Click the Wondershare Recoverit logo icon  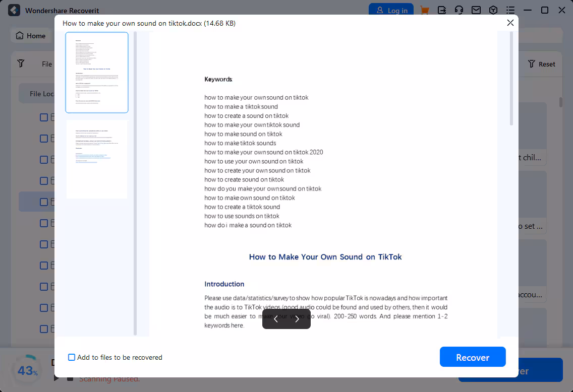14,10
